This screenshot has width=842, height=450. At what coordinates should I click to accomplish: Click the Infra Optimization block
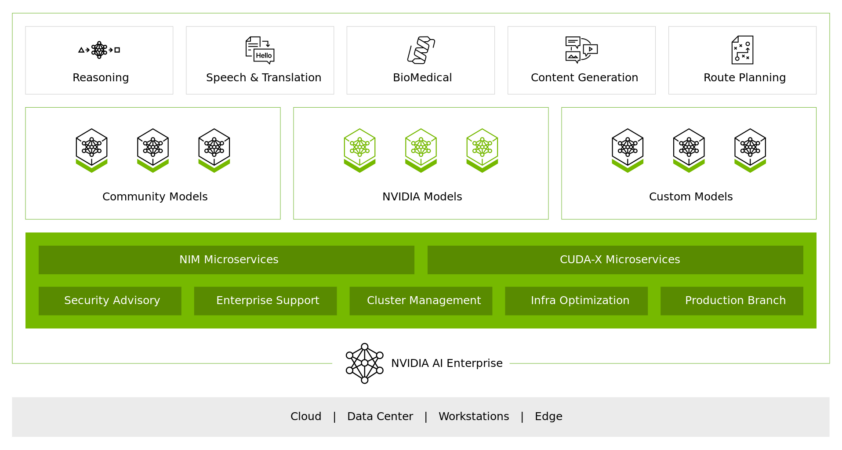point(576,301)
